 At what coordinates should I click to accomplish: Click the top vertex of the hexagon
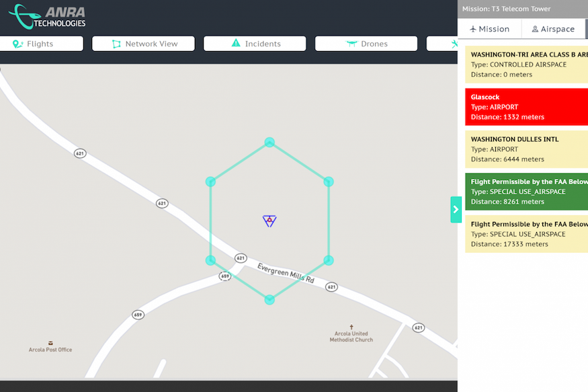click(x=269, y=142)
